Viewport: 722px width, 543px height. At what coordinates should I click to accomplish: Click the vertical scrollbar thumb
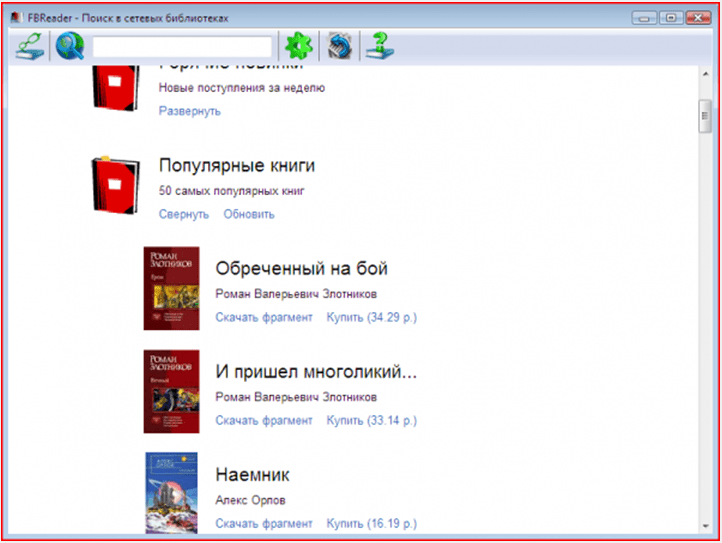[704, 116]
